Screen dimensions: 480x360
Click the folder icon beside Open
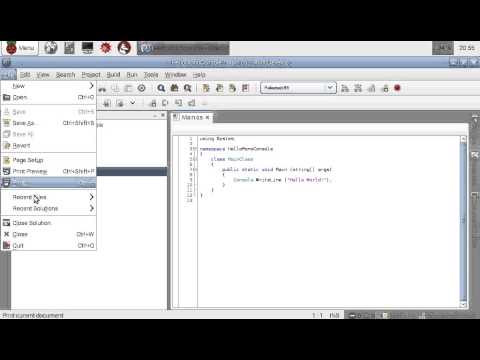[x=7, y=97]
